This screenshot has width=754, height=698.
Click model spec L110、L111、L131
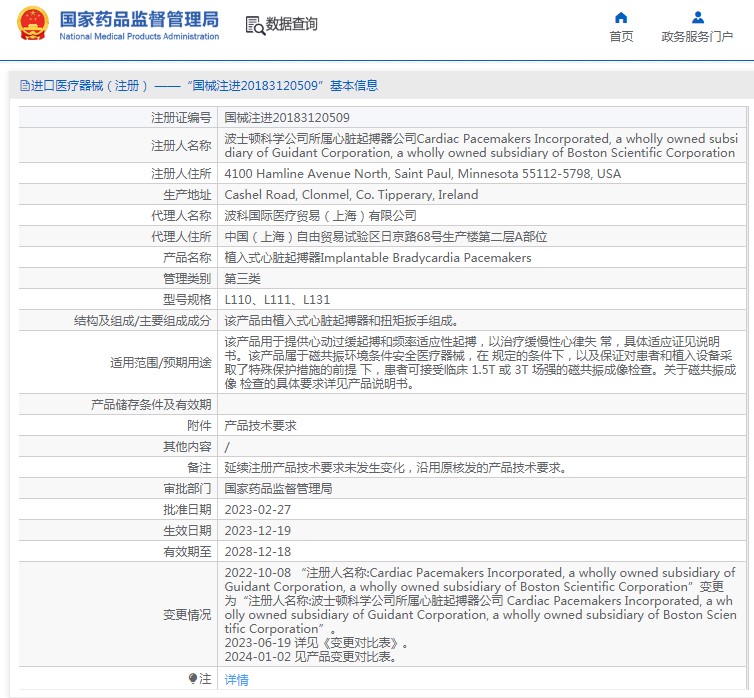(x=277, y=300)
